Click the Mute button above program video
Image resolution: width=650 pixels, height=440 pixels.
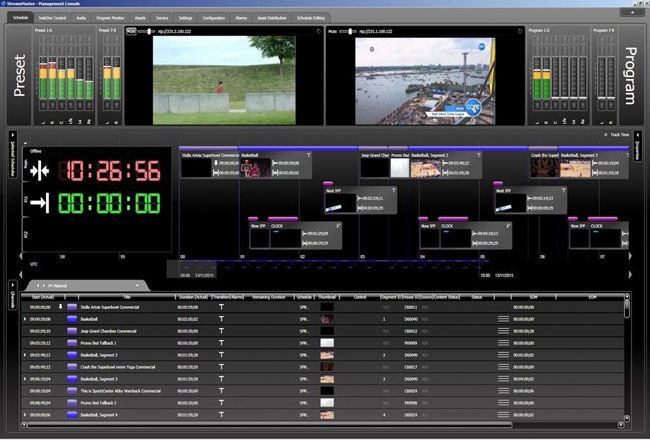[x=336, y=31]
